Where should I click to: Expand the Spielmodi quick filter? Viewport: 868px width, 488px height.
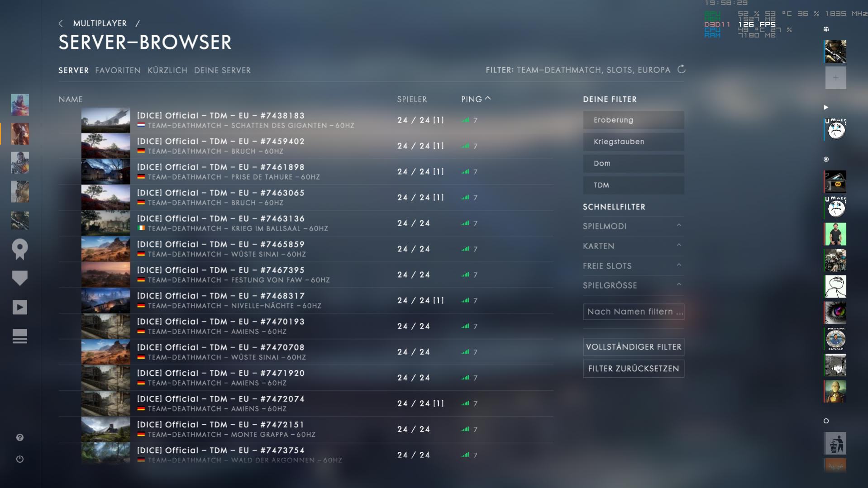pos(633,226)
